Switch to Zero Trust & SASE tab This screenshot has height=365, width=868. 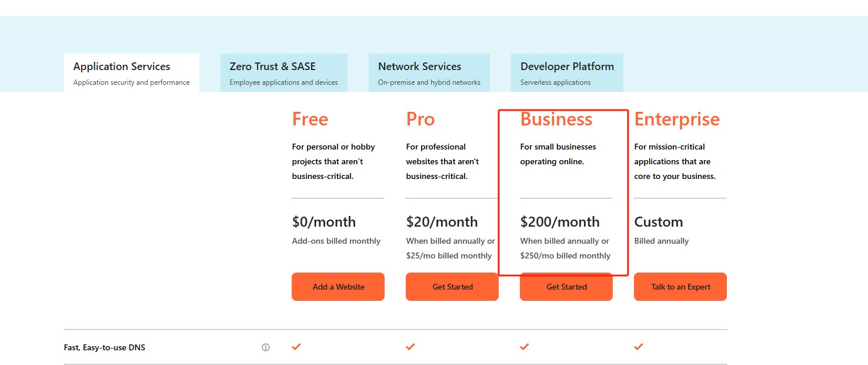[284, 73]
